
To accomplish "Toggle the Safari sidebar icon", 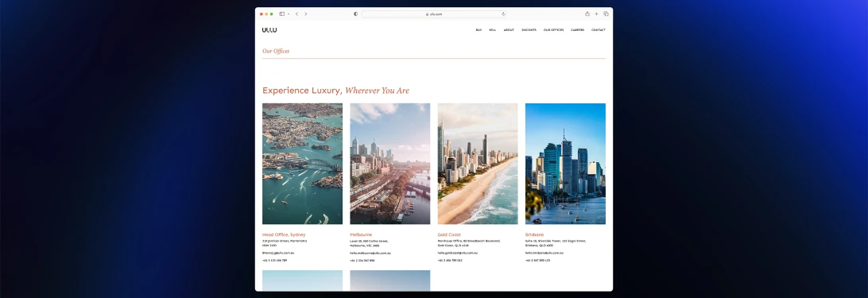I will (281, 14).
